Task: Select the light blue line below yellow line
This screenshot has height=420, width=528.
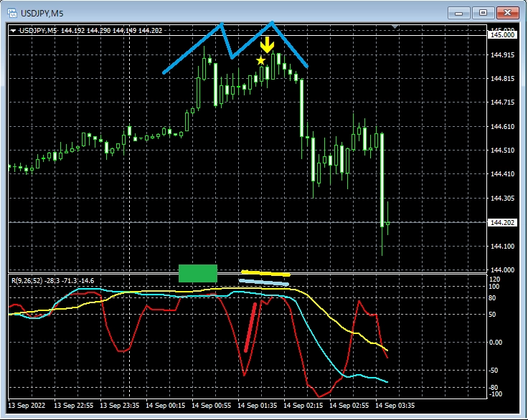Action: (263, 282)
